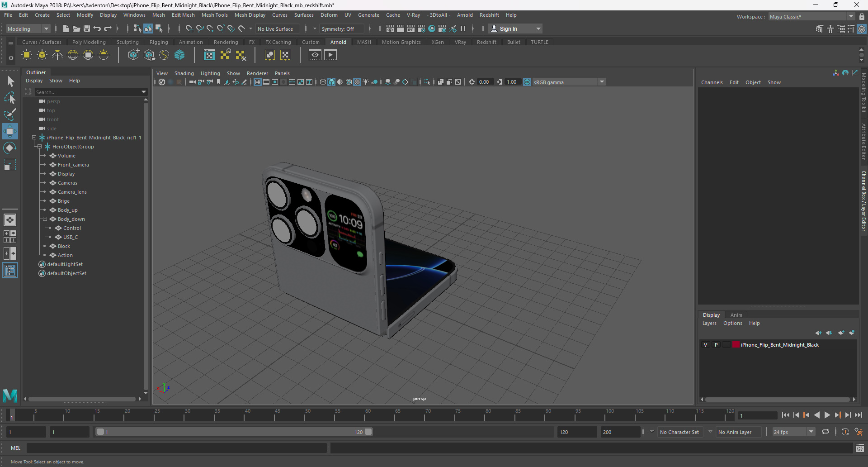Click the snap to grids magnet icon

tap(189, 29)
